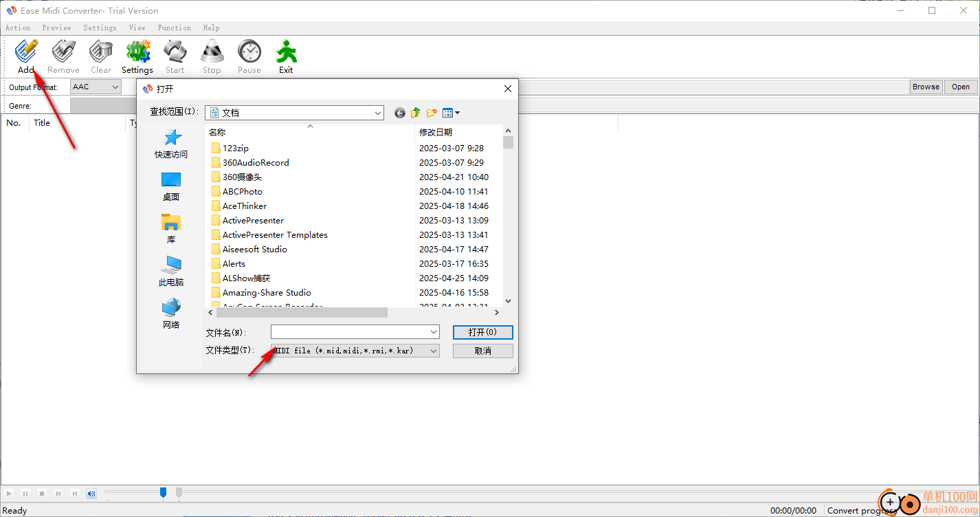980x517 pixels.
Task: Expand the 查找范围 folder dropdown
Action: point(378,113)
